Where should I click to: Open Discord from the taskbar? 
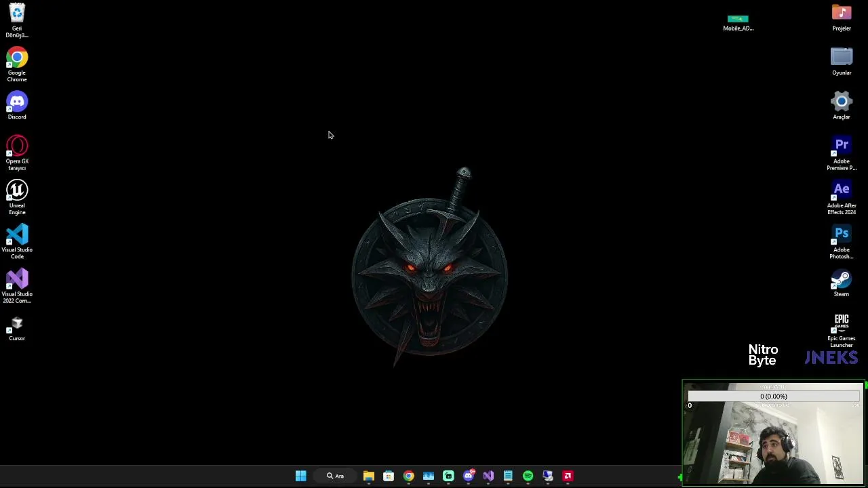point(469,476)
